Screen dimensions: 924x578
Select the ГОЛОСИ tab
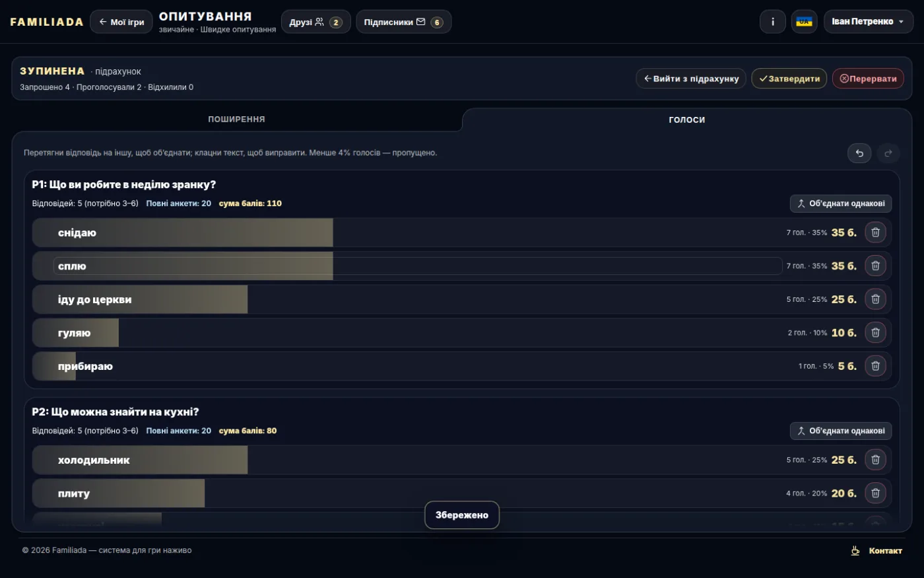687,120
